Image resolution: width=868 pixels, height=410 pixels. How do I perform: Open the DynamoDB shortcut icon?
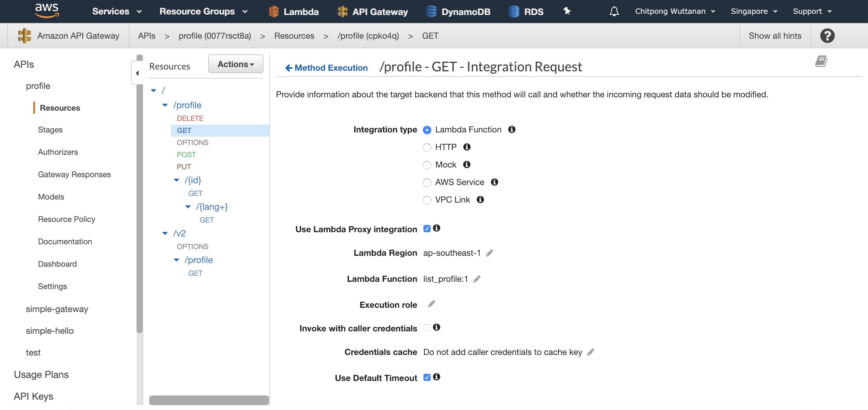pos(431,11)
